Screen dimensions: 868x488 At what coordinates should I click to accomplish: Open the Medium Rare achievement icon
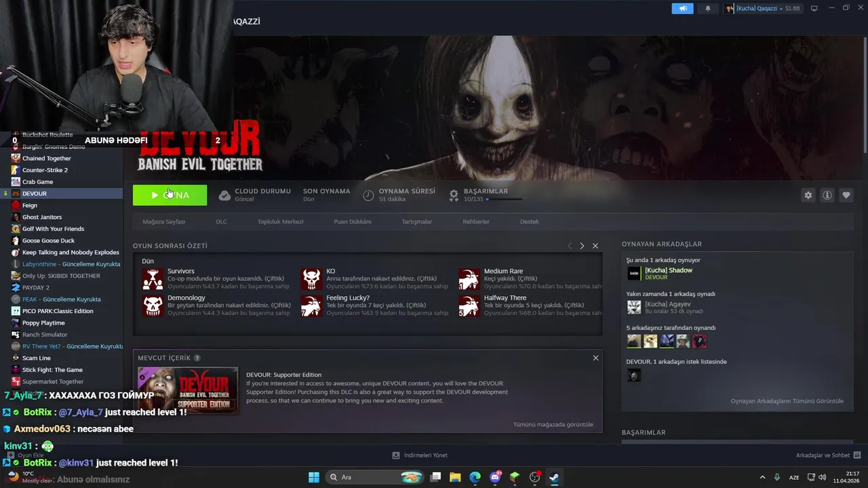coord(469,279)
